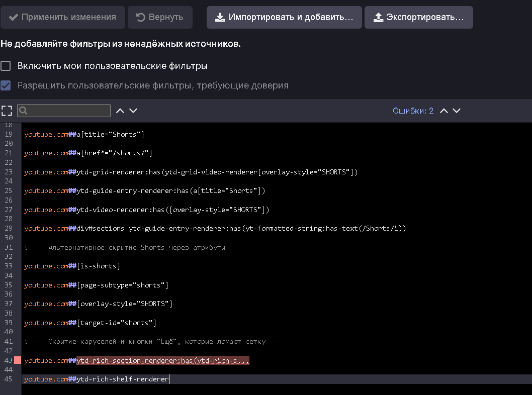
Task: Click line 35 [page-subtype="shorts"] filter
Action: (x=97, y=285)
